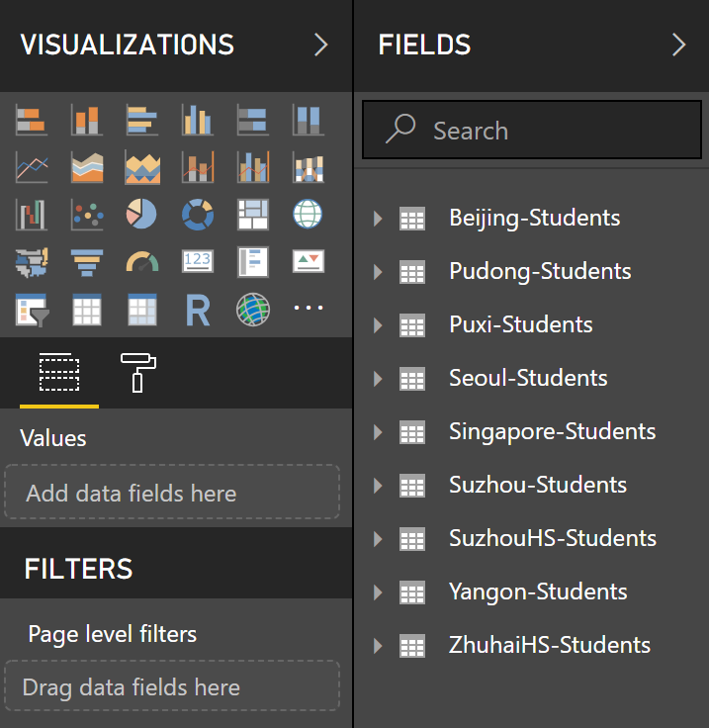Select the R script visual icon

coord(197,311)
